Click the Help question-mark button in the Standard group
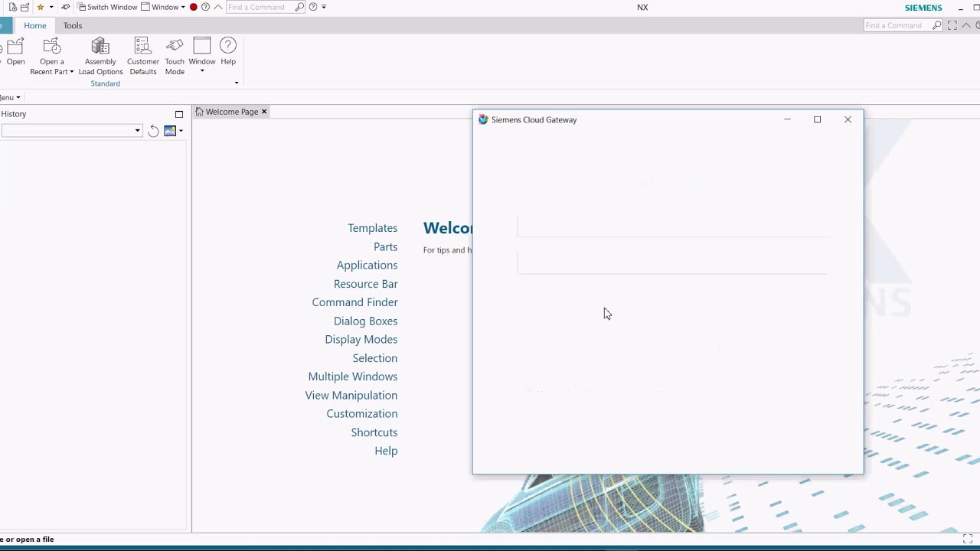 tap(228, 52)
